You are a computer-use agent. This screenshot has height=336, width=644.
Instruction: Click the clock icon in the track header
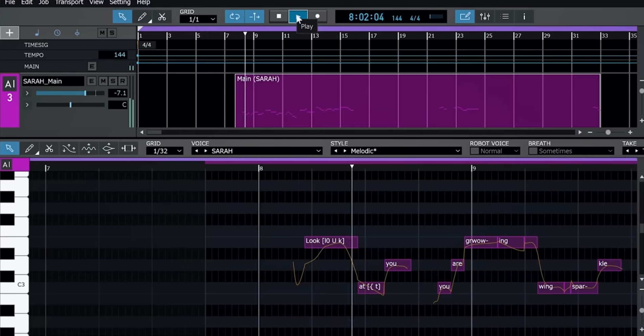tap(57, 33)
